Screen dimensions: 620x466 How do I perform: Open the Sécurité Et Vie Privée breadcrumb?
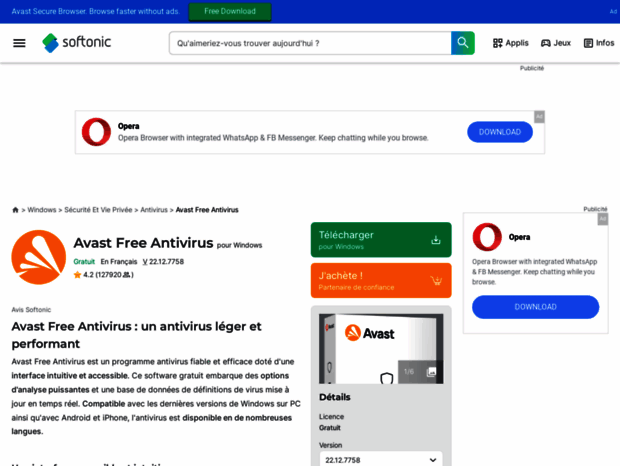pos(98,210)
